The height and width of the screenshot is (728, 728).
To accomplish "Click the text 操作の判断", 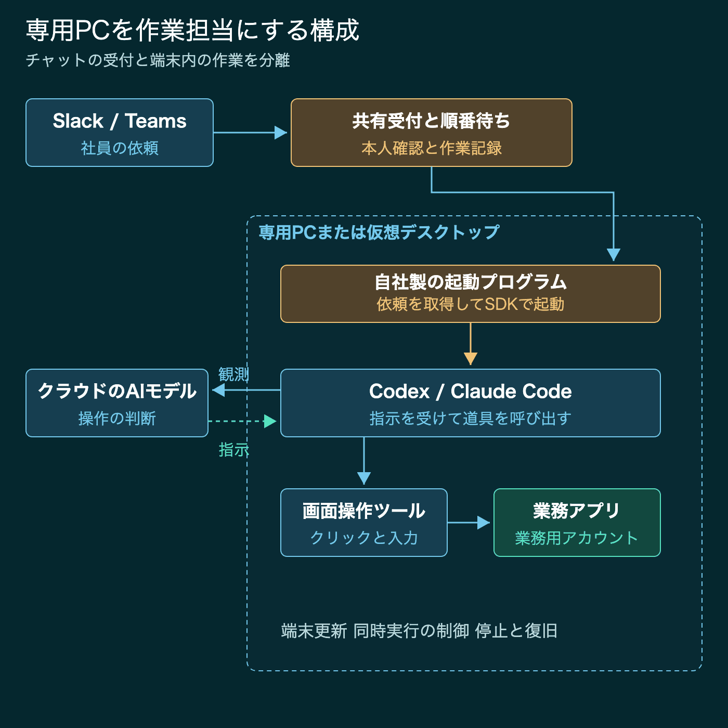I will point(117,419).
